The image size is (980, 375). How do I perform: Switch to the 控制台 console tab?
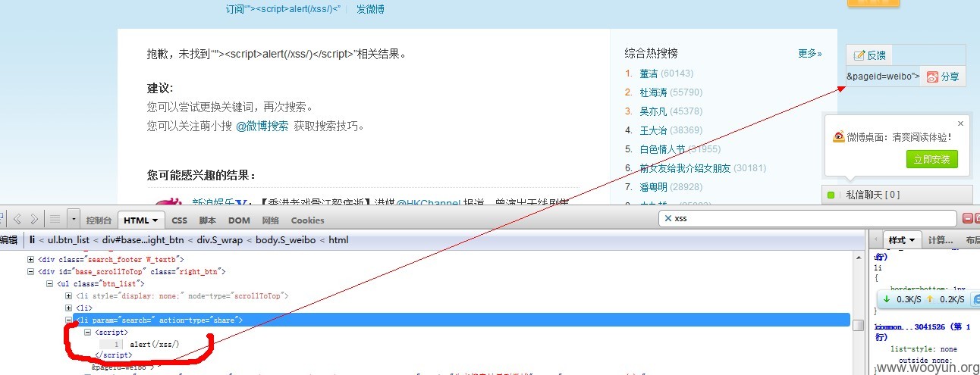[x=99, y=220]
